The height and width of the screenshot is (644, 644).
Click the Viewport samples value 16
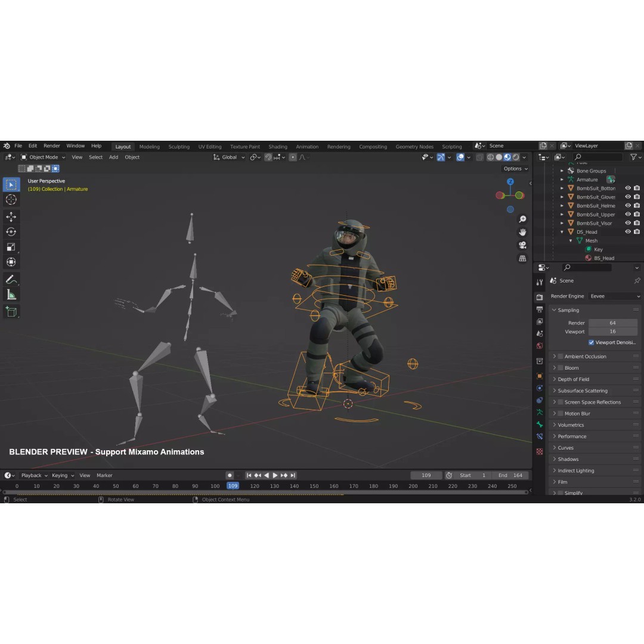pyautogui.click(x=612, y=332)
